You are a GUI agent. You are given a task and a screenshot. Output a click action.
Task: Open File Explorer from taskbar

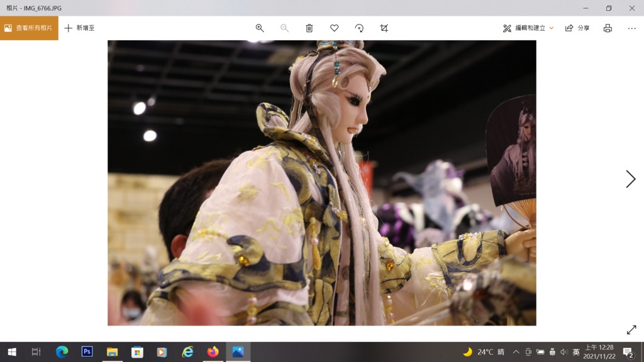[x=112, y=352]
